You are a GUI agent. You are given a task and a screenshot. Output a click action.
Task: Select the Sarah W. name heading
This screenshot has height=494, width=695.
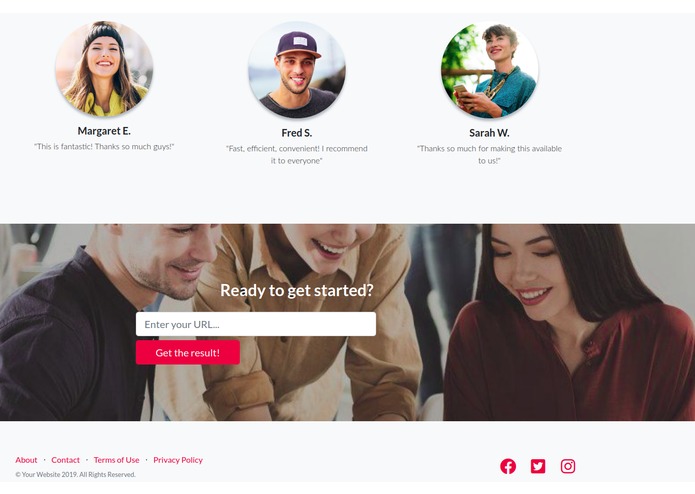(489, 132)
